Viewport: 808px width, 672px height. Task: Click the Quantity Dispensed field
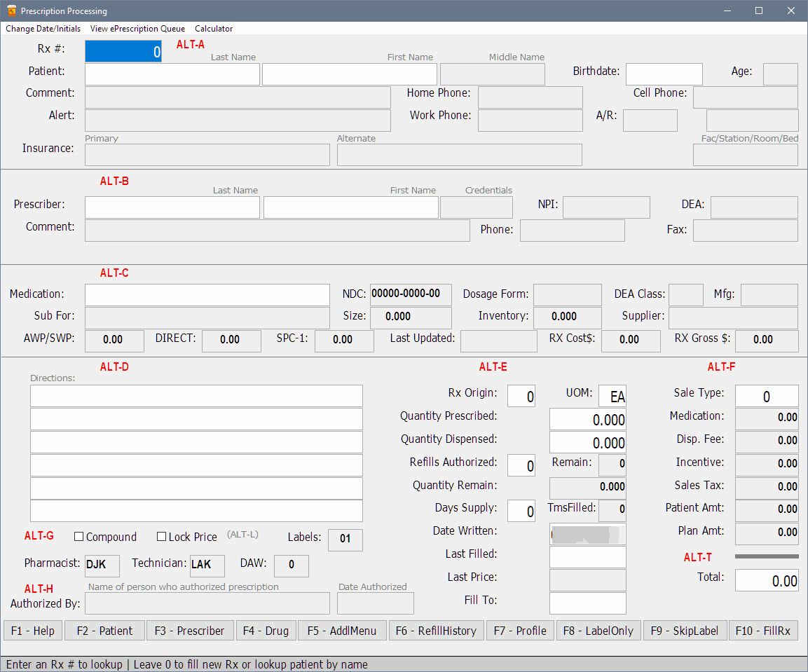click(588, 442)
